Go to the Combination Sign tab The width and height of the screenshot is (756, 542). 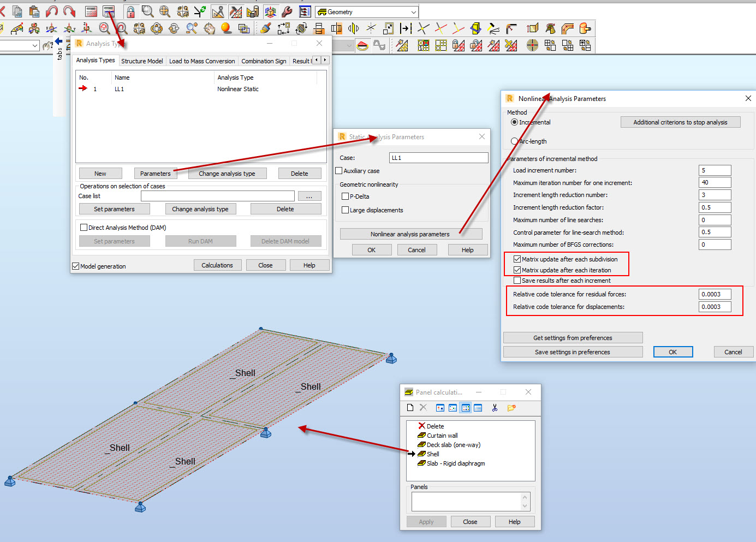coord(264,61)
